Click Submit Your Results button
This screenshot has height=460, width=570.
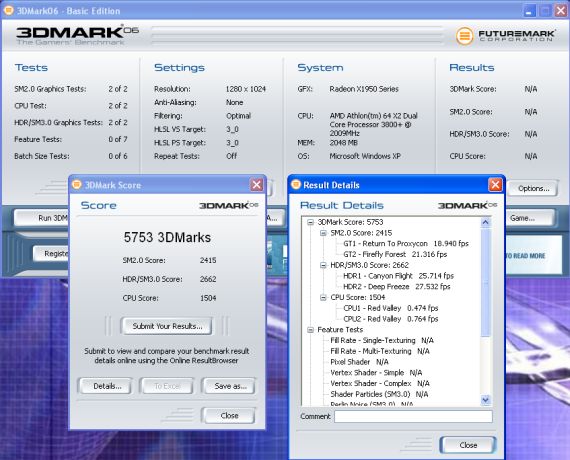click(x=167, y=326)
